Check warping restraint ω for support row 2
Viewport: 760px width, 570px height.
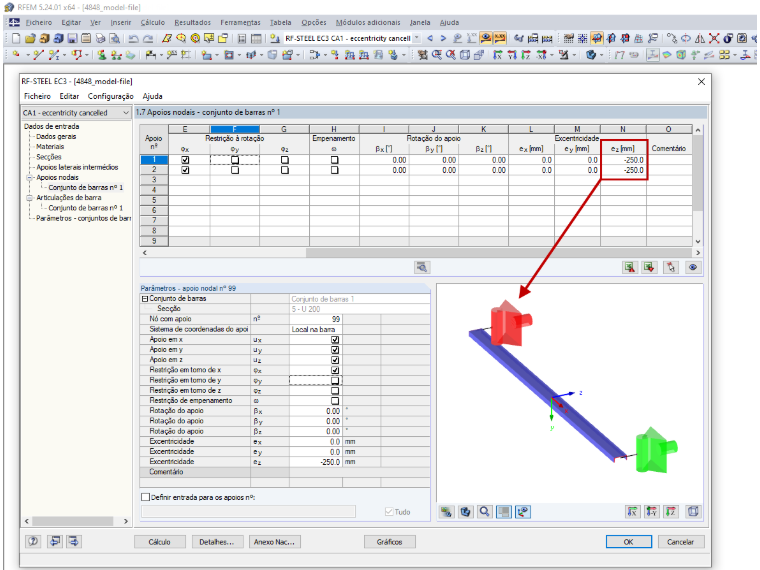click(334, 170)
